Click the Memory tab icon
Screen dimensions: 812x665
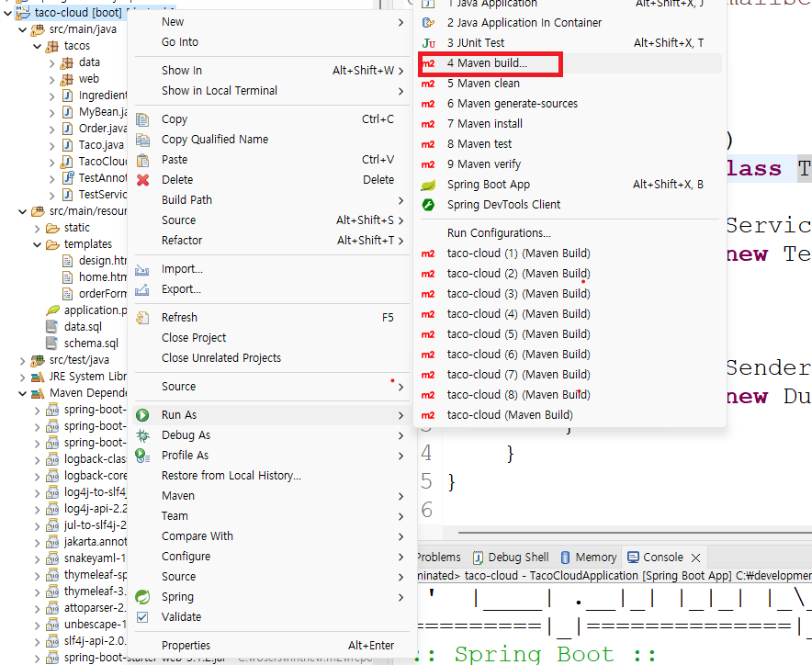[566, 558]
